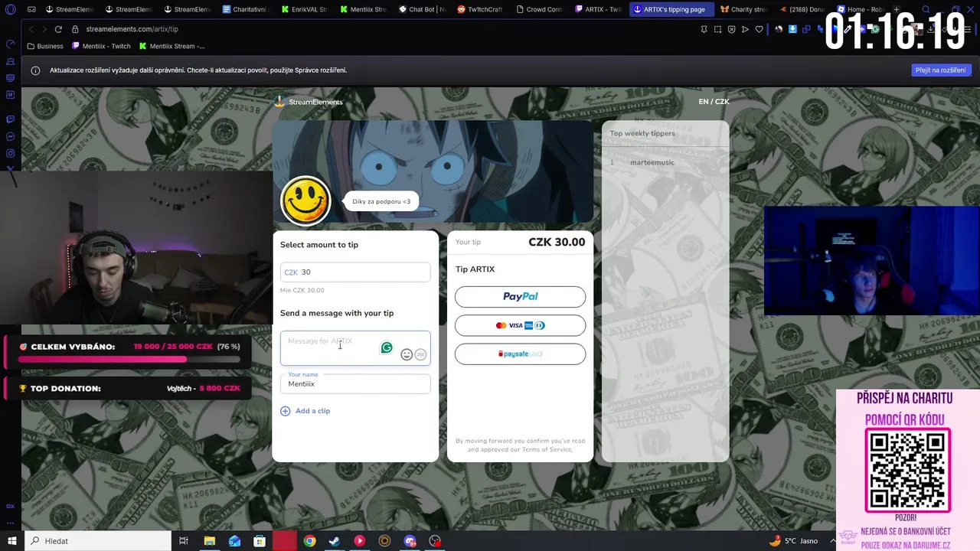
Task: Click the smiley face ARTIX avatar
Action: click(305, 201)
